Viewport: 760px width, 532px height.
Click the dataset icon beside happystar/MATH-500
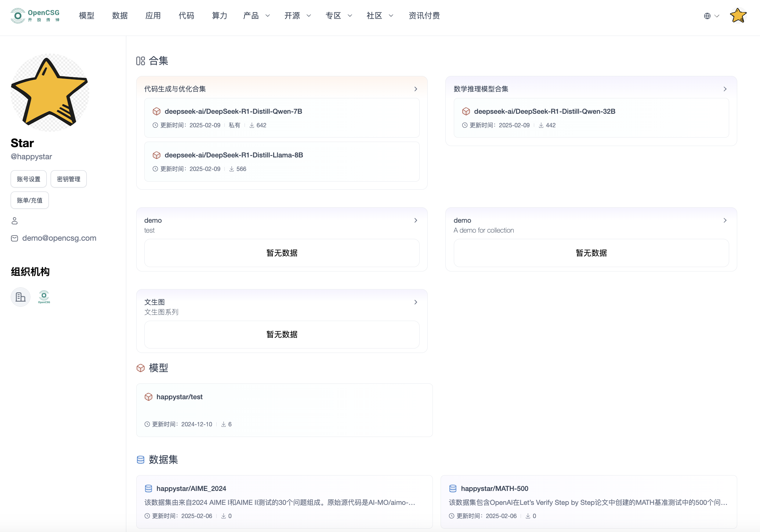(453, 489)
